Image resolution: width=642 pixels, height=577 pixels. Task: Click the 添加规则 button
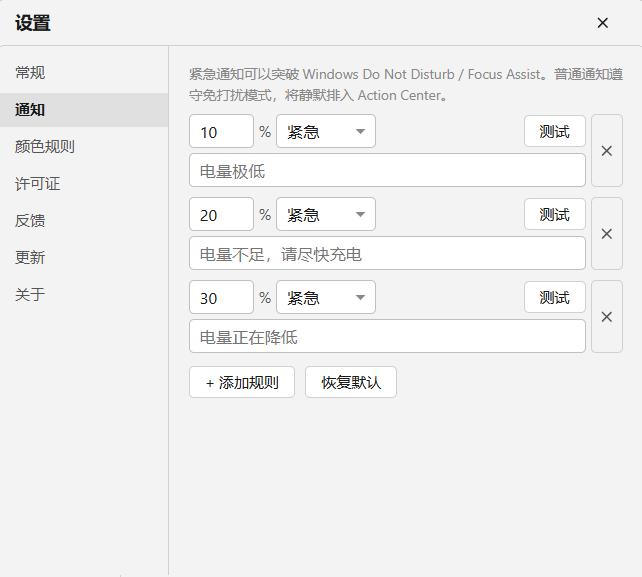[242, 382]
